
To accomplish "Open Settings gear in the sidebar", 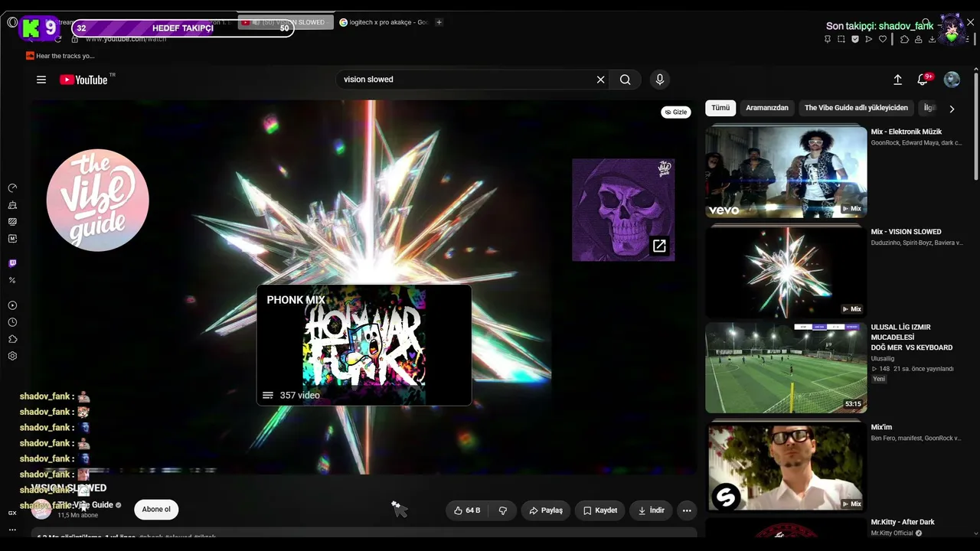I will click(x=12, y=356).
